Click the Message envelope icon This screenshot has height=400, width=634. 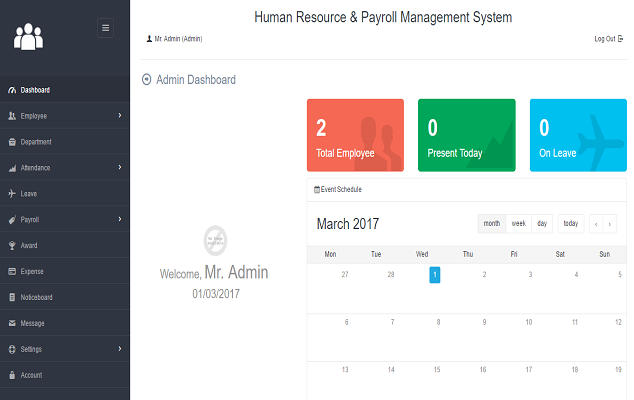12,323
